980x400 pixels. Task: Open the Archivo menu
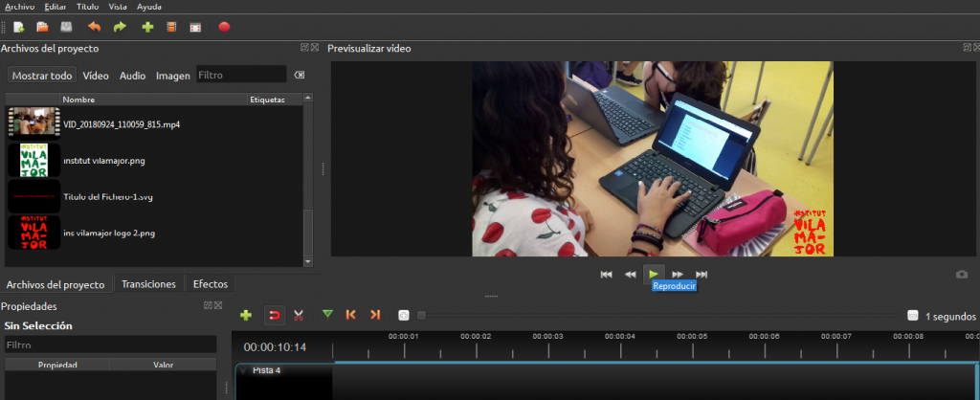pos(19,7)
